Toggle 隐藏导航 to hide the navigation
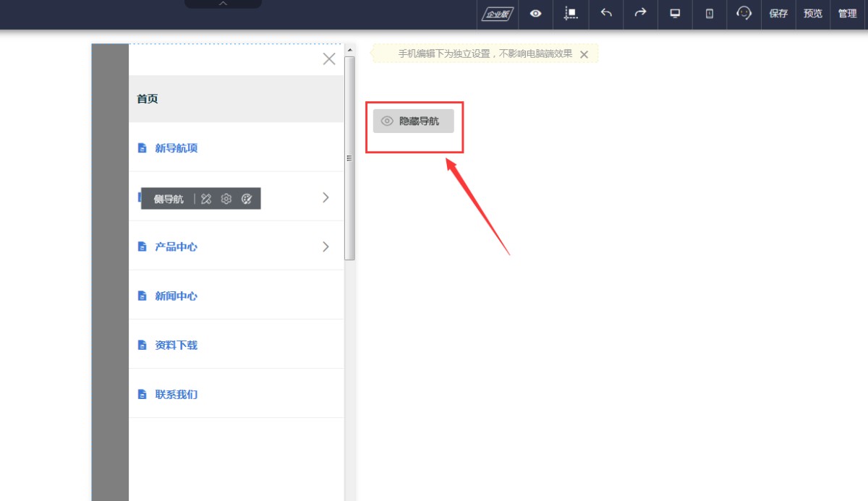The height and width of the screenshot is (501, 868). pos(413,121)
